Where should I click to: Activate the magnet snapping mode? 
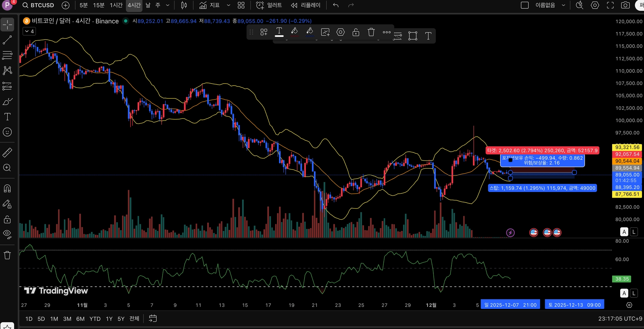pyautogui.click(x=7, y=188)
